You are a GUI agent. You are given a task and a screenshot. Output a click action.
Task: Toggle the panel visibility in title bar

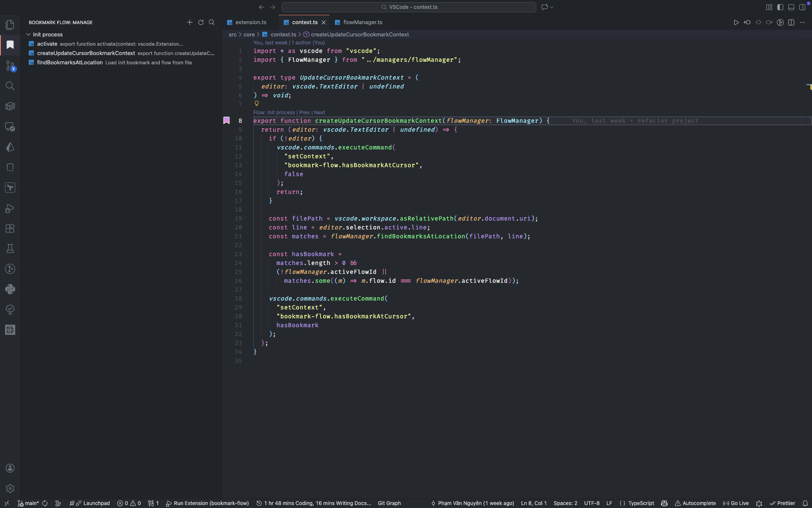[791, 7]
